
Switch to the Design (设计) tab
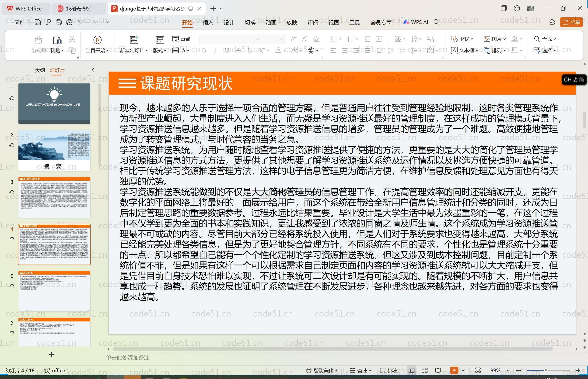coord(229,23)
